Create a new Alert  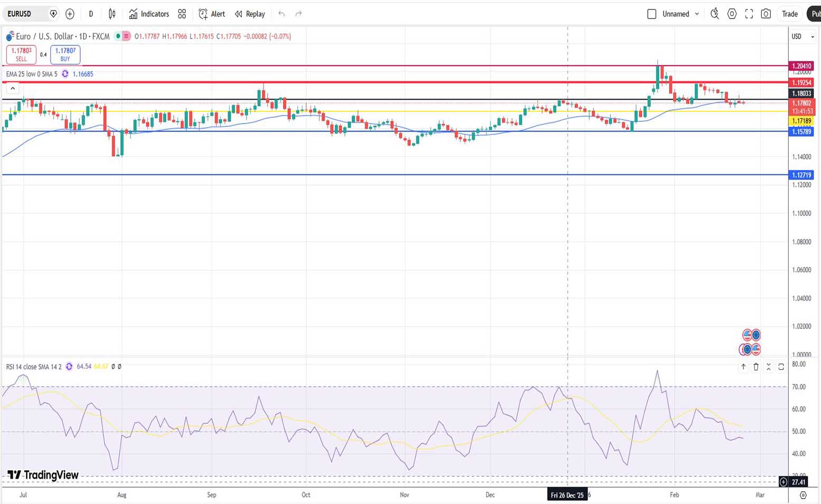pyautogui.click(x=212, y=14)
